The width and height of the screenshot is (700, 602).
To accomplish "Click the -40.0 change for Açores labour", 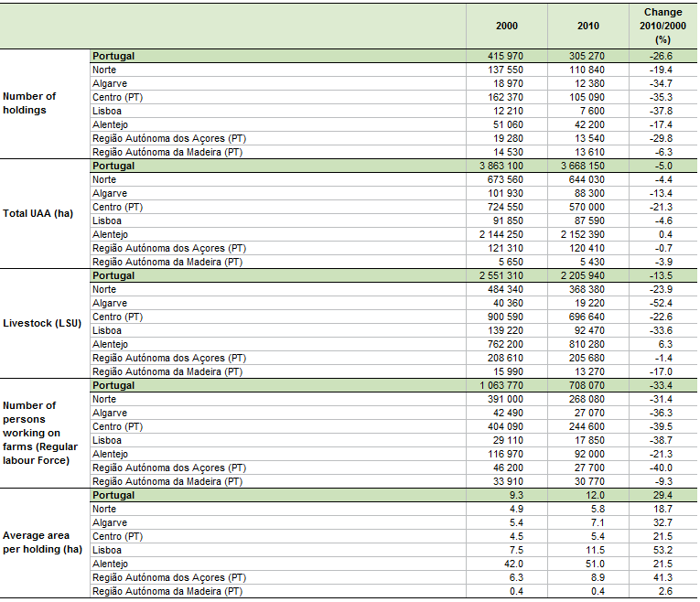I will click(x=661, y=468).
